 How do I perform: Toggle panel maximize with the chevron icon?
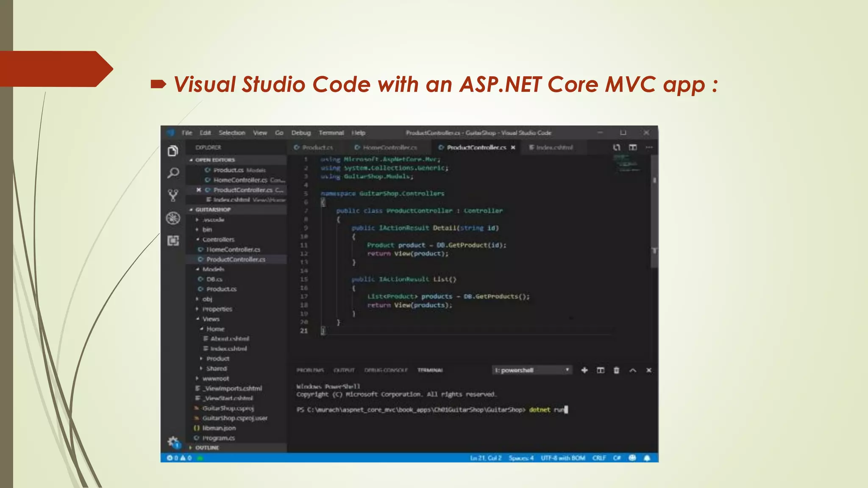click(633, 370)
